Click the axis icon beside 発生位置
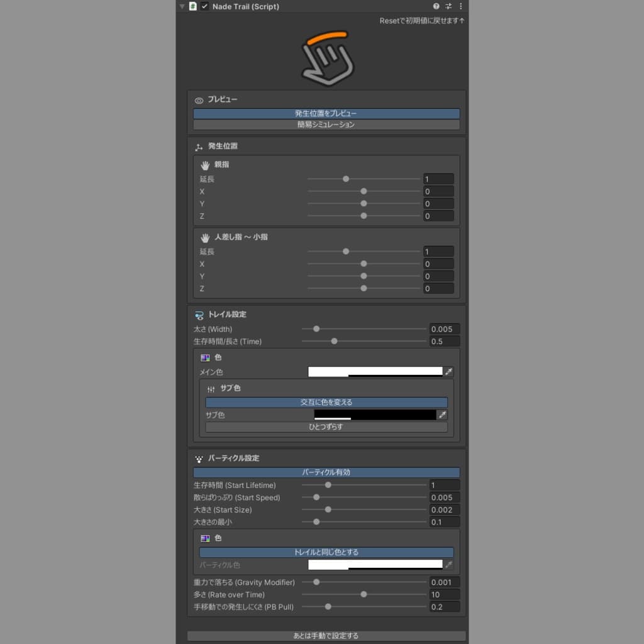Screen dimensions: 644x644 pyautogui.click(x=199, y=147)
